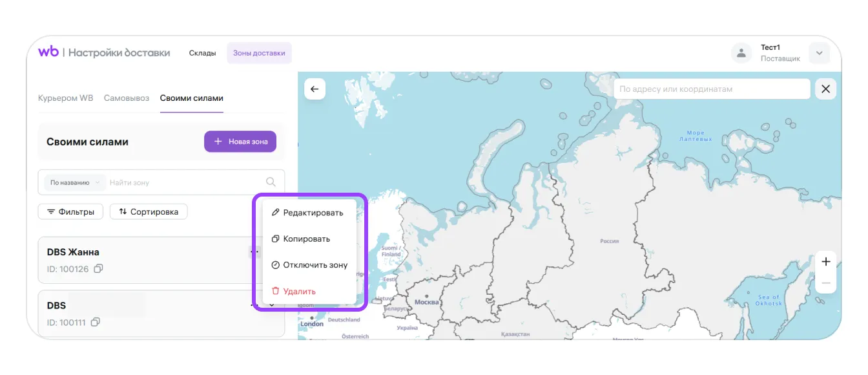The image size is (868, 375).
Task: Click the search magnifier icon
Action: (271, 182)
